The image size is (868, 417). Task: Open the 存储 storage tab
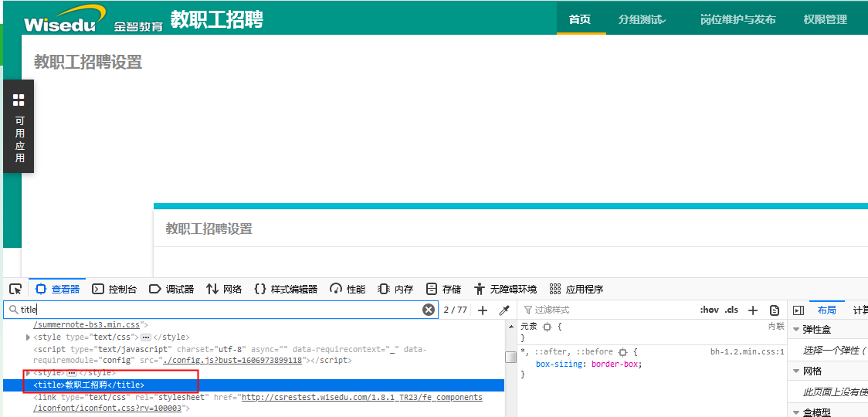(443, 289)
